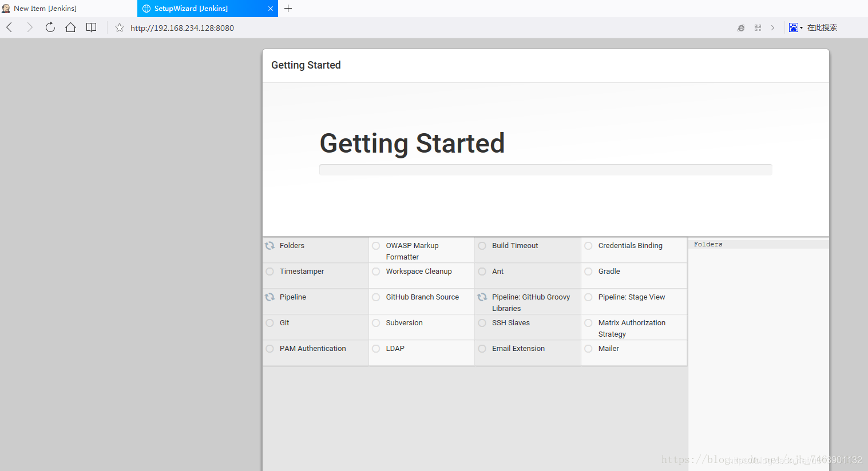Go forward with the browser forward arrow
The image size is (868, 471).
point(30,27)
